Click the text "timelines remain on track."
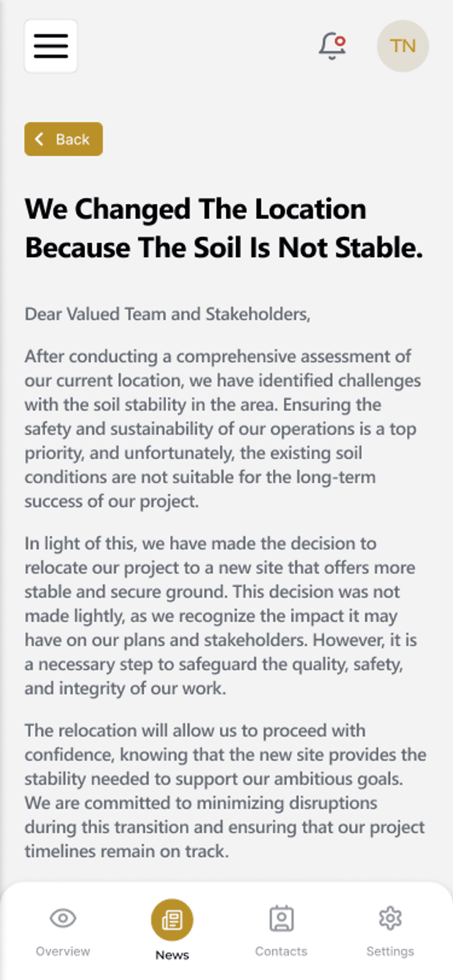 127,851
